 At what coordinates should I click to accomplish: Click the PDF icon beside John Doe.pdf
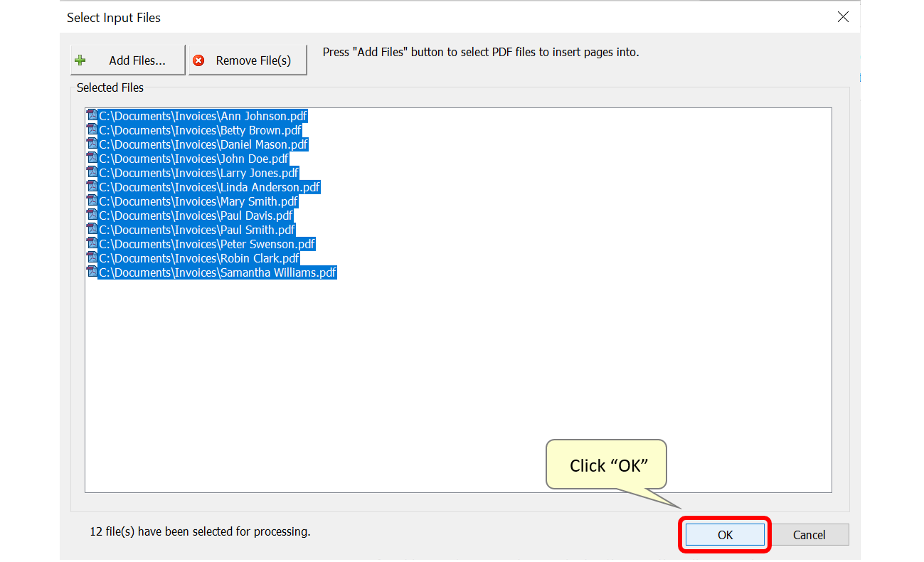tap(92, 158)
